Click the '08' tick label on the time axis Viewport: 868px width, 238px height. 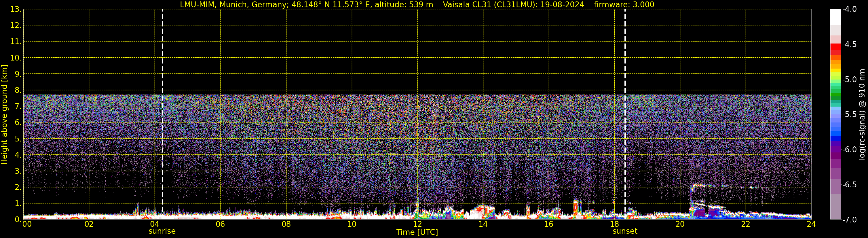(x=286, y=224)
